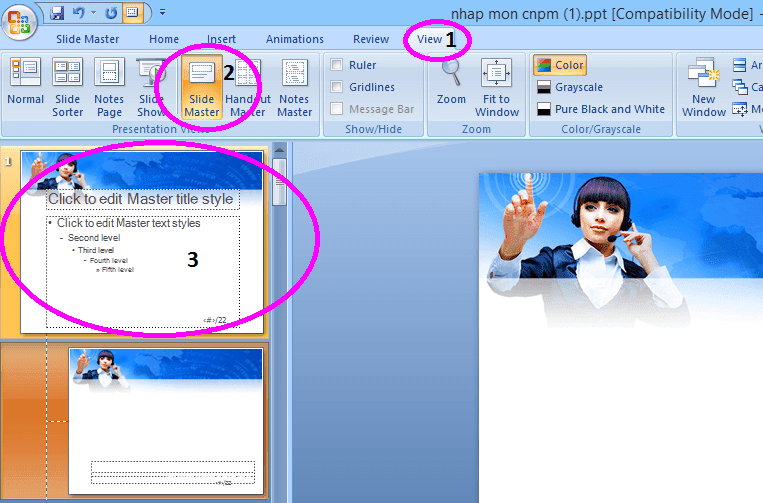Click the Cascade windows icon
The image size is (763, 503).
pyautogui.click(x=740, y=87)
